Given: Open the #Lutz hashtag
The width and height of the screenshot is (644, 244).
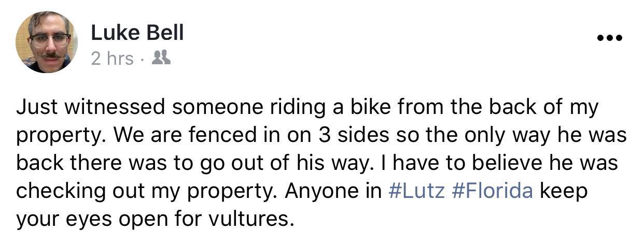Looking at the screenshot, I should pos(416,191).
